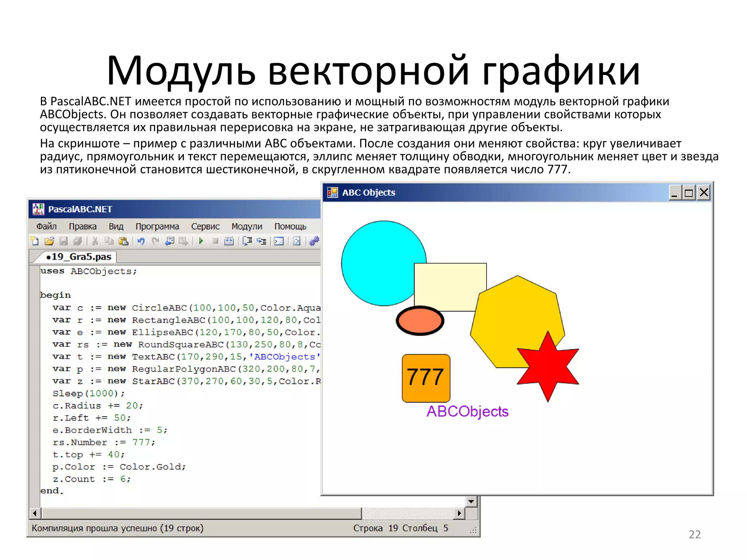747x560 pixels.
Task: Click the 'p.Color := Color.Gold;' line
Action: tap(119, 467)
